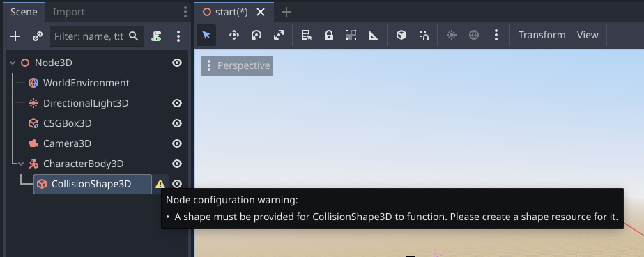The height and width of the screenshot is (257, 644).
Task: Click the Camera3D node icon
Action: pos(33,143)
